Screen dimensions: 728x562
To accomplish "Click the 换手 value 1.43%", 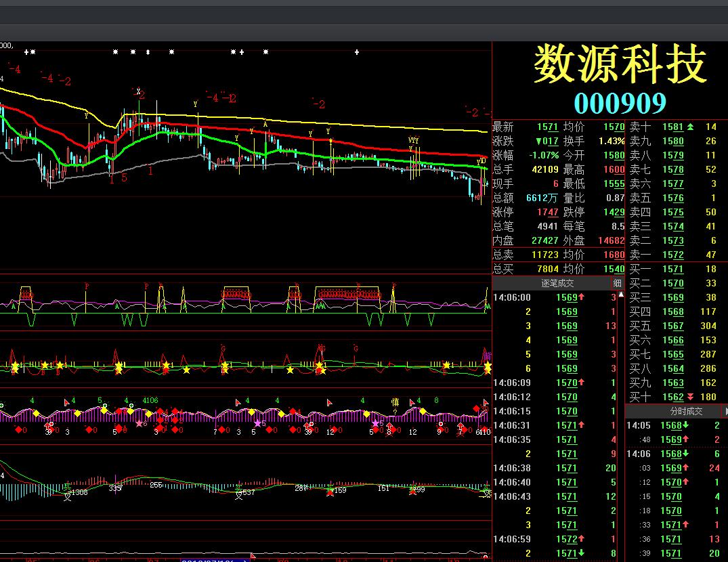I will point(612,141).
